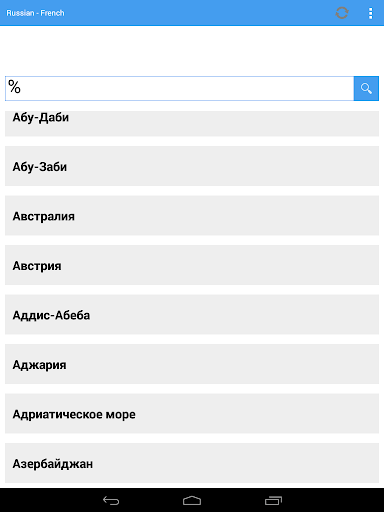Open the three-dot overflow menu

370,13
